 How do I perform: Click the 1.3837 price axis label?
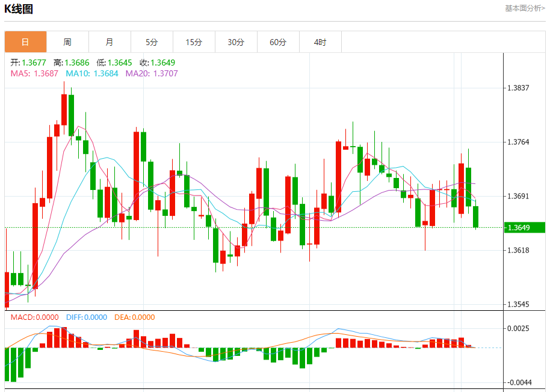click(518, 88)
